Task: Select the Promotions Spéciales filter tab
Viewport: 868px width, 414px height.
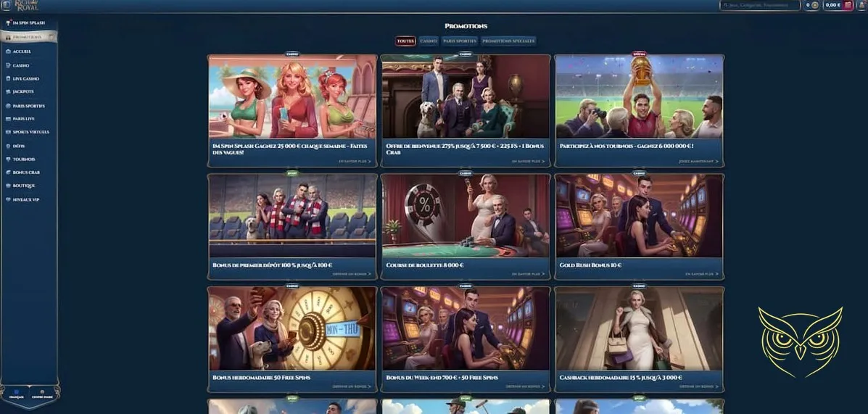Action: (x=508, y=41)
